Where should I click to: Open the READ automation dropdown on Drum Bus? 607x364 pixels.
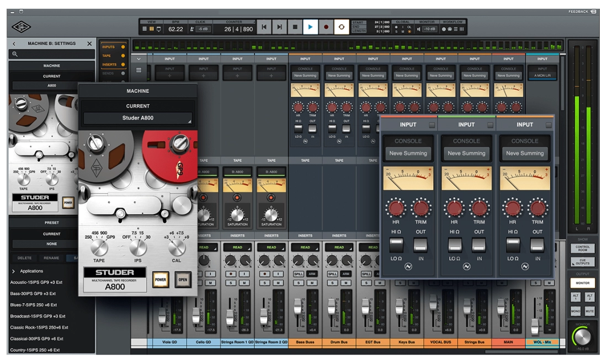point(339,248)
